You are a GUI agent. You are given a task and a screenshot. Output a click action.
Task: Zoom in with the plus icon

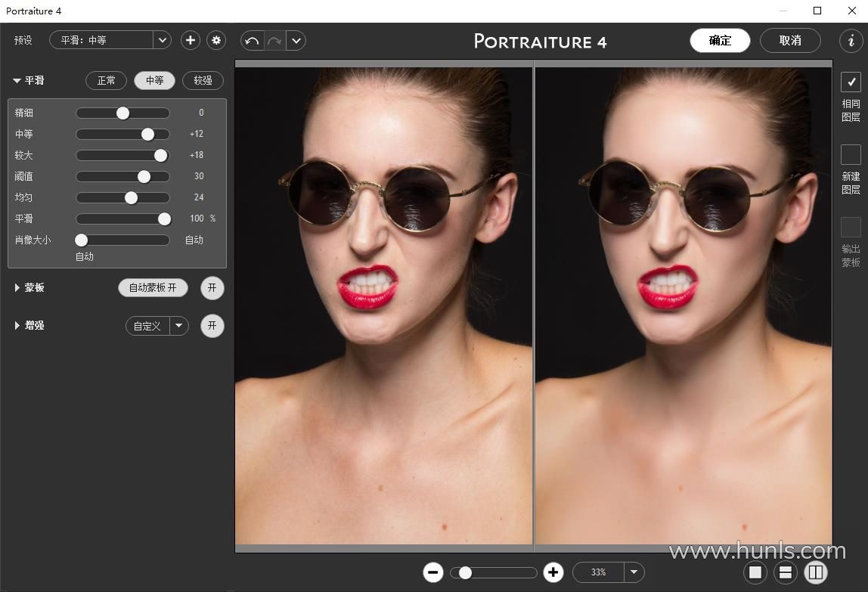(x=553, y=572)
